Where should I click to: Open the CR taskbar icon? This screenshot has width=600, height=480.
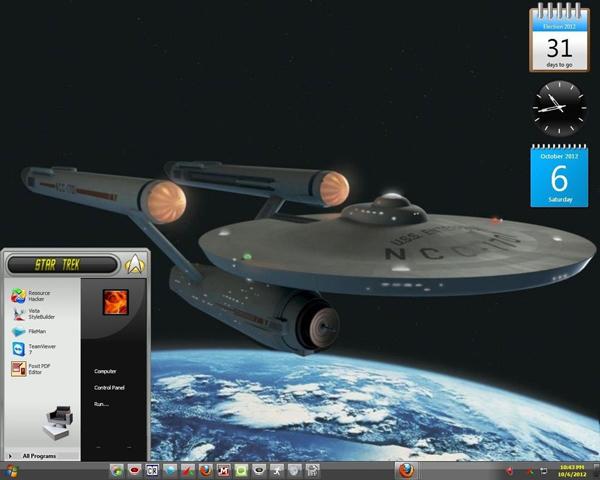(x=152, y=470)
